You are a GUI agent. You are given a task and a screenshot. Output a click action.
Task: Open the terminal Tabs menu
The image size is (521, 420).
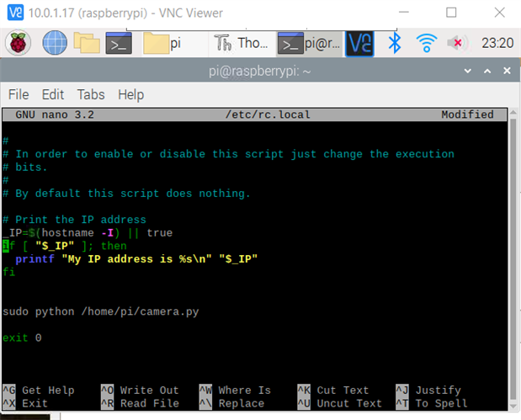tap(91, 94)
